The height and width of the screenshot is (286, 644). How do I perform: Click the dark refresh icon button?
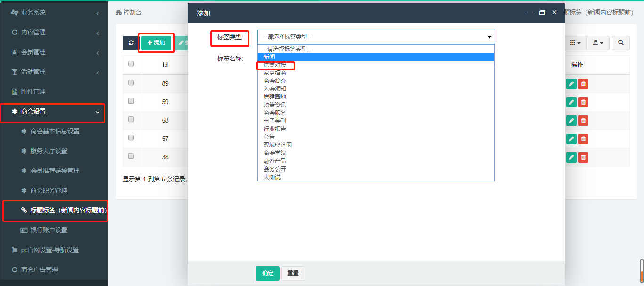pyautogui.click(x=131, y=43)
